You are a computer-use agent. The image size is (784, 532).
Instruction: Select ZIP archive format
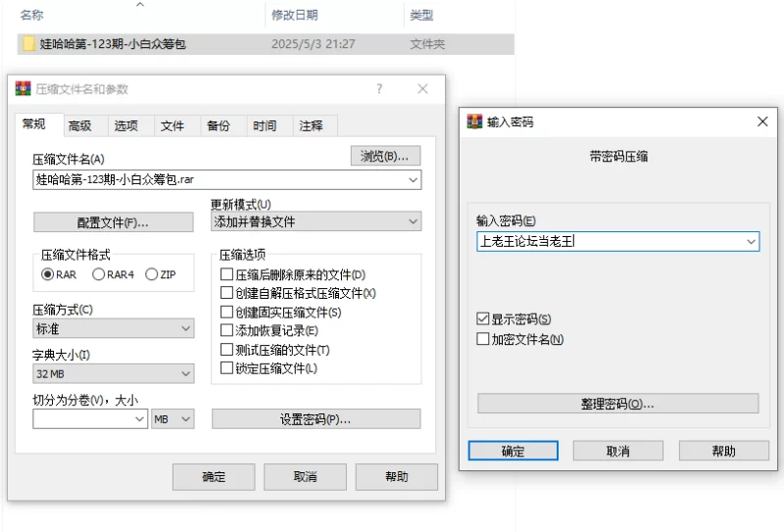point(152,274)
